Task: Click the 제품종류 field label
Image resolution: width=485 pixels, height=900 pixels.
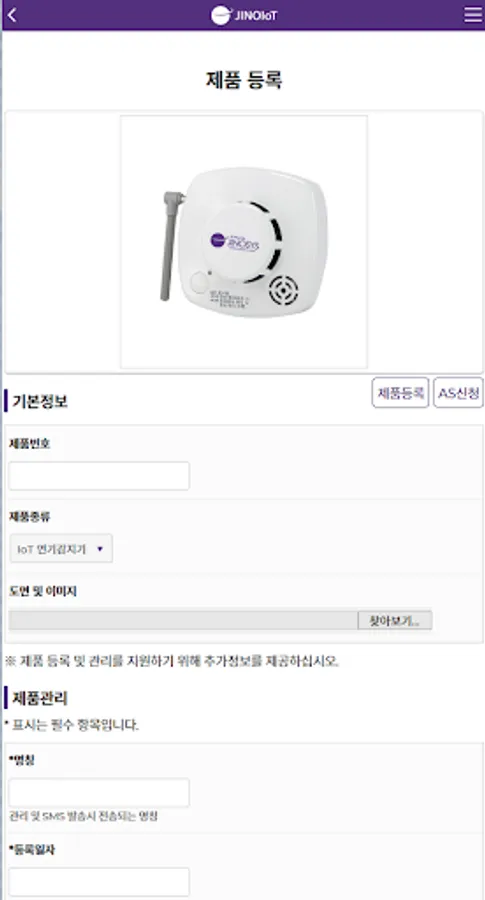Action: pyautogui.click(x=29, y=517)
